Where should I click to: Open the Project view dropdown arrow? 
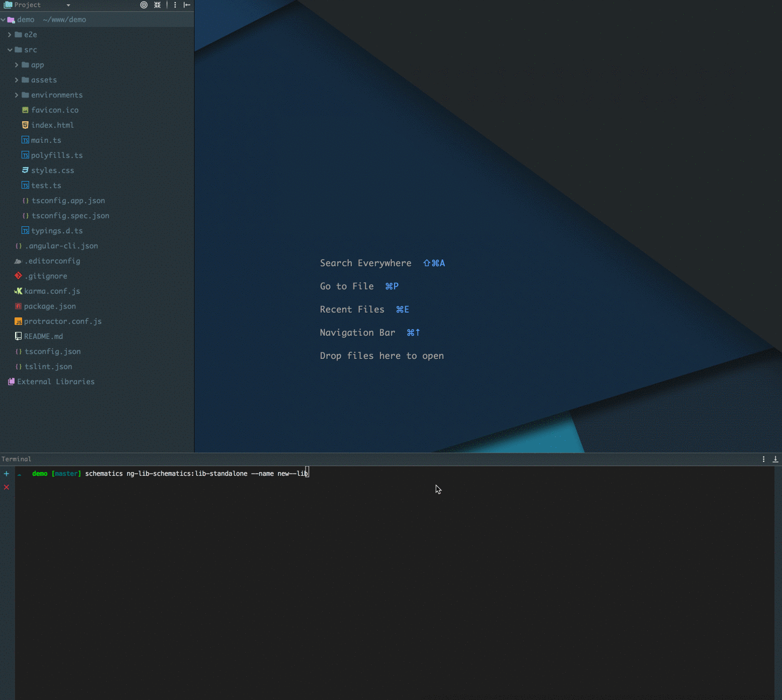68,5
